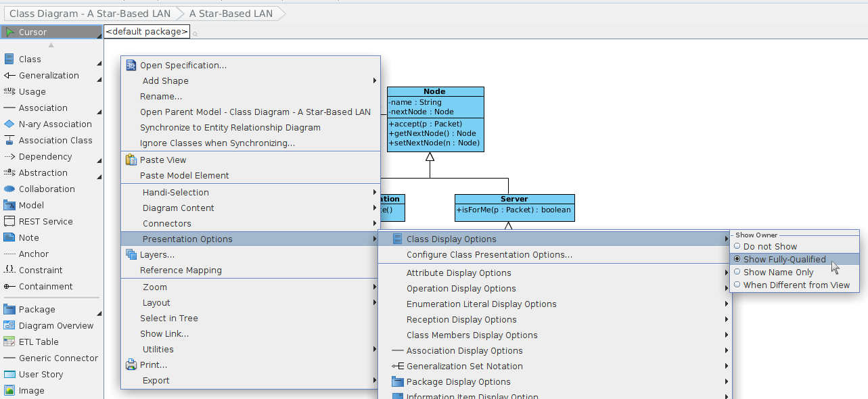Image resolution: width=868 pixels, height=399 pixels.
Task: Click Show Link... menu entry
Action: [250, 333]
